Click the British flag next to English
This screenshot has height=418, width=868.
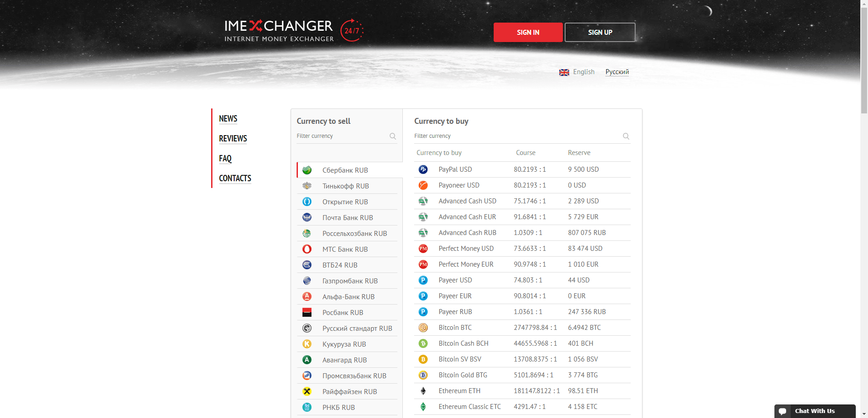point(564,72)
